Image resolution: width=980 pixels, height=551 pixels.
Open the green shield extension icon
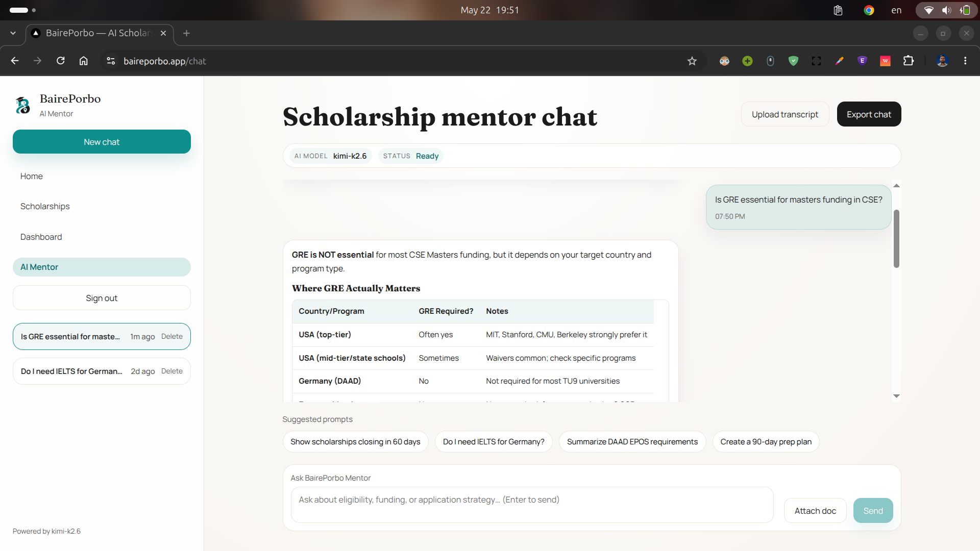click(x=793, y=61)
